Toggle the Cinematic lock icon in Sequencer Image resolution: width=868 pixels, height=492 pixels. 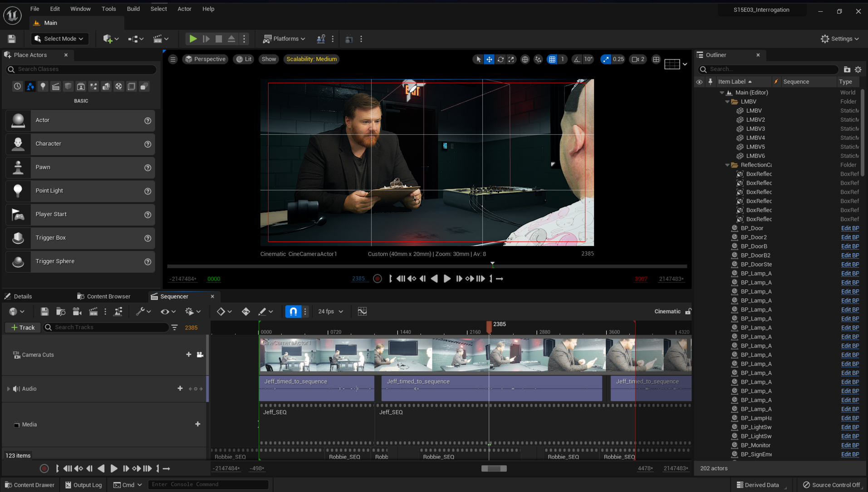[x=688, y=311]
